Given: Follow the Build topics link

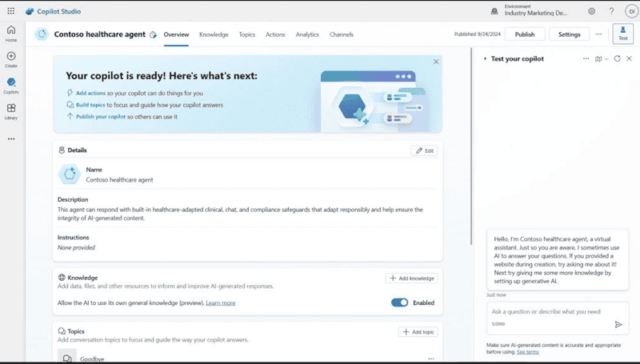Looking at the screenshot, I should tap(90, 105).
